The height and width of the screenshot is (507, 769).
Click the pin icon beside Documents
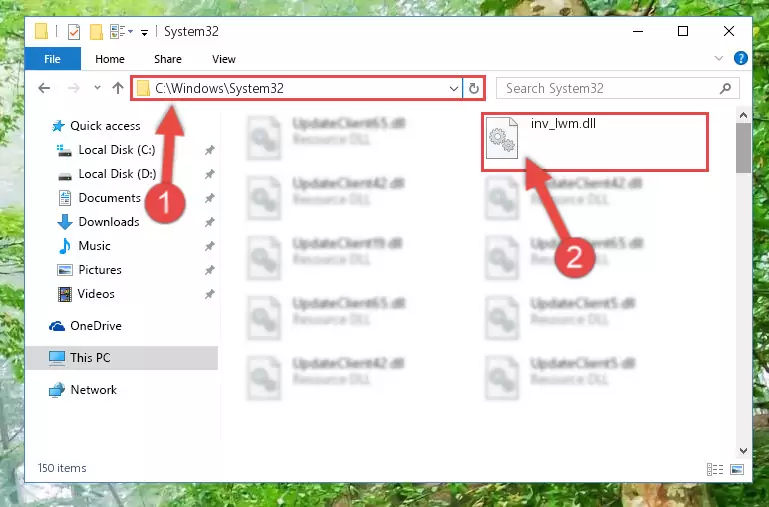coord(209,198)
